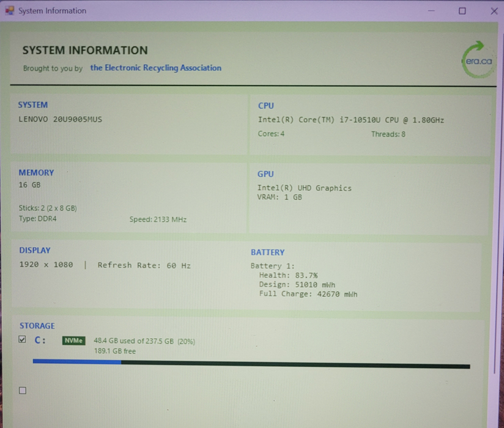504x428 pixels.
Task: Click the C: drive letter label
Action: 40,341
